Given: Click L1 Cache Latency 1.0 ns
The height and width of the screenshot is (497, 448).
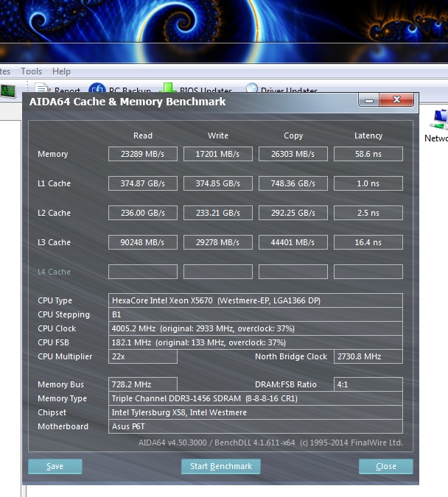Looking at the screenshot, I should (368, 183).
